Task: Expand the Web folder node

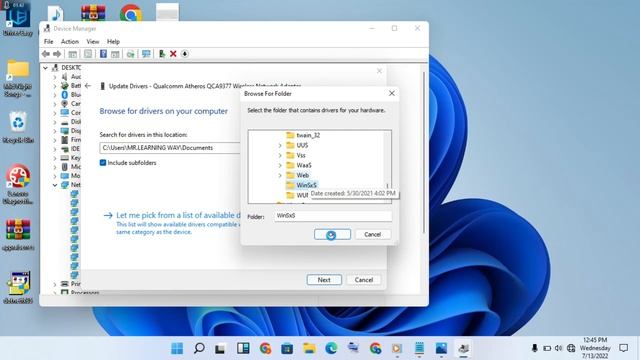Action: point(280,175)
